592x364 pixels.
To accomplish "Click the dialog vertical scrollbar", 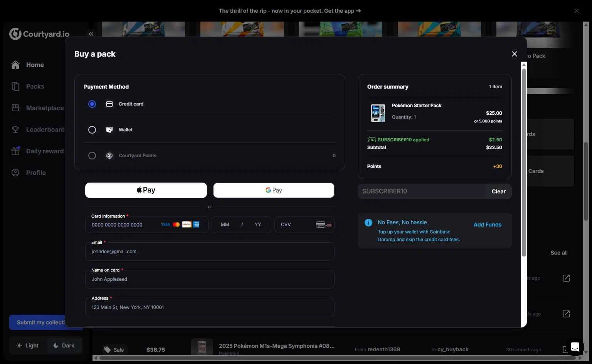I will 524,162.
